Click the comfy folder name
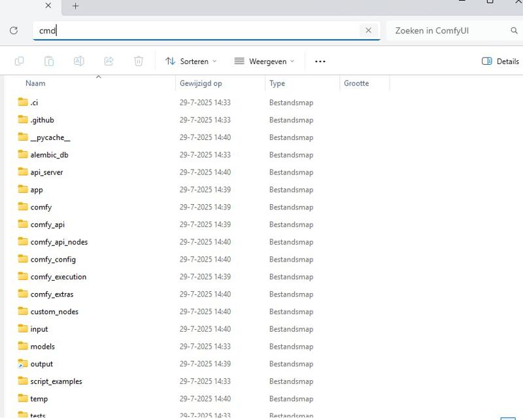 coord(41,207)
